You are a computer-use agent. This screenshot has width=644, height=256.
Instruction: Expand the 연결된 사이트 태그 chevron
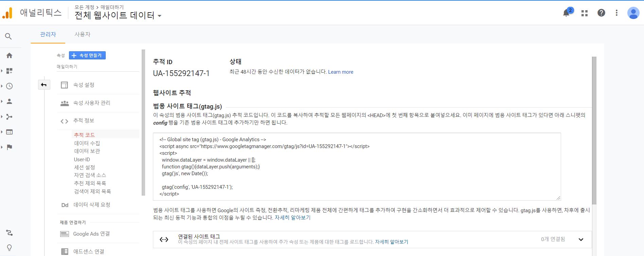581,239
